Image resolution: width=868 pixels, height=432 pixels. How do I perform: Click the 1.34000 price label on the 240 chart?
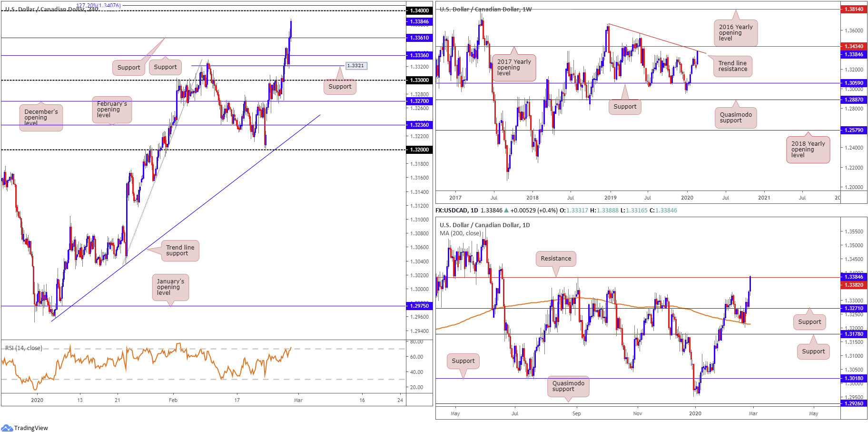pyautogui.click(x=419, y=10)
